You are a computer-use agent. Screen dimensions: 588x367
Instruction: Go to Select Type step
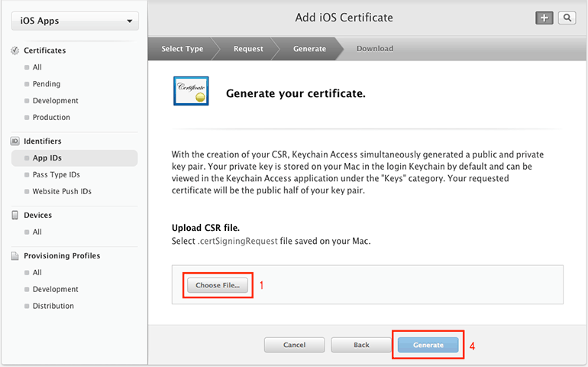[182, 49]
